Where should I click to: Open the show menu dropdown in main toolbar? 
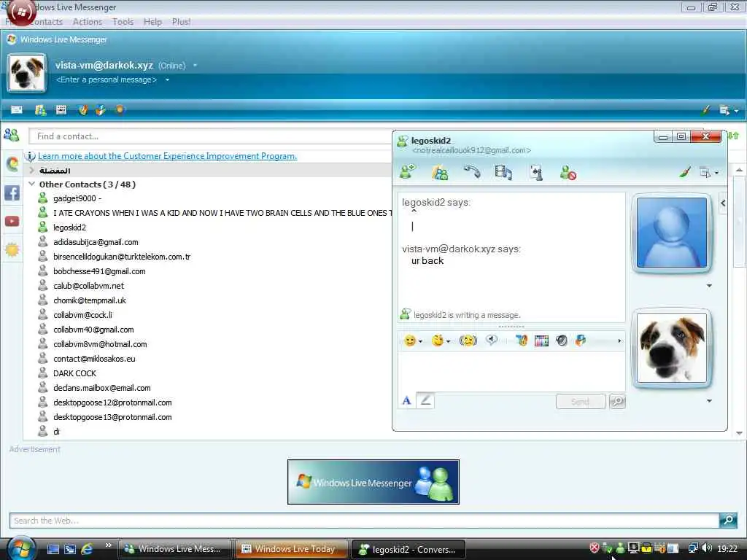pyautogui.click(x=729, y=111)
